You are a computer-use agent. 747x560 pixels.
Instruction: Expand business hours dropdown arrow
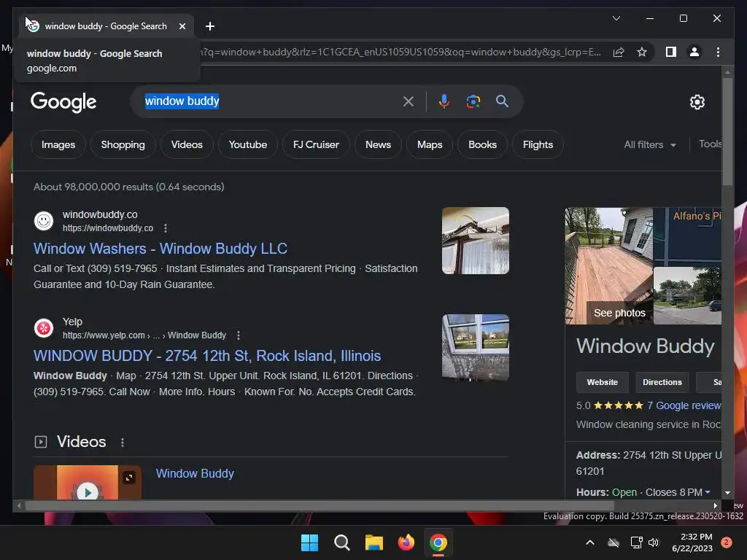point(708,492)
